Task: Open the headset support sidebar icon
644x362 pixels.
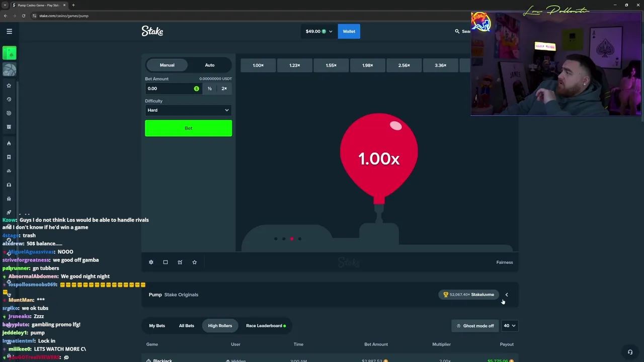Action: (9, 185)
